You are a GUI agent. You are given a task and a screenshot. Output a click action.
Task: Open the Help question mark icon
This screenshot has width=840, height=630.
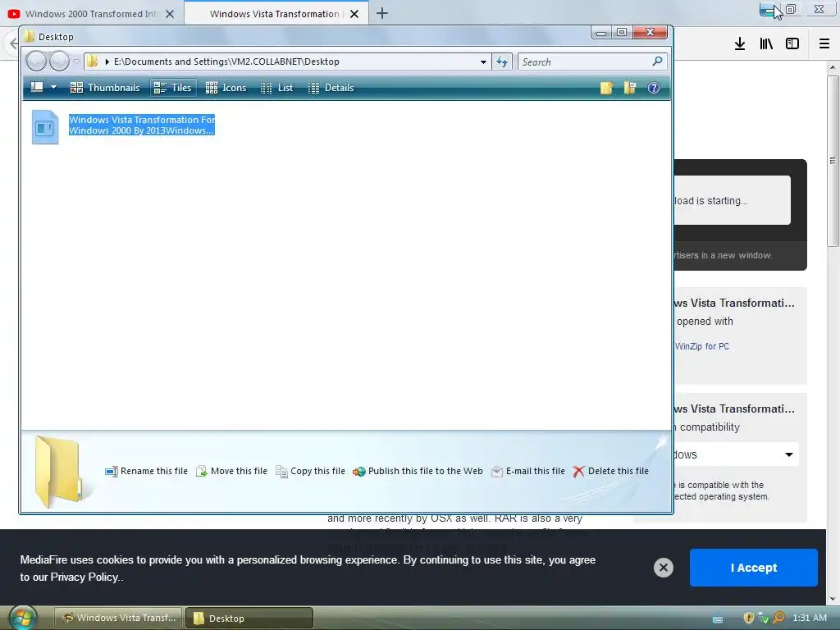click(x=654, y=88)
